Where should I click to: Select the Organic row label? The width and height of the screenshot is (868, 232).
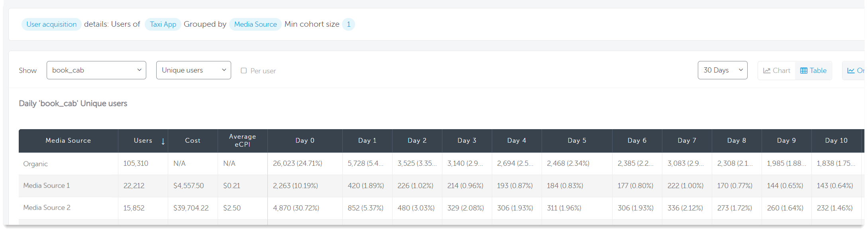click(x=35, y=164)
